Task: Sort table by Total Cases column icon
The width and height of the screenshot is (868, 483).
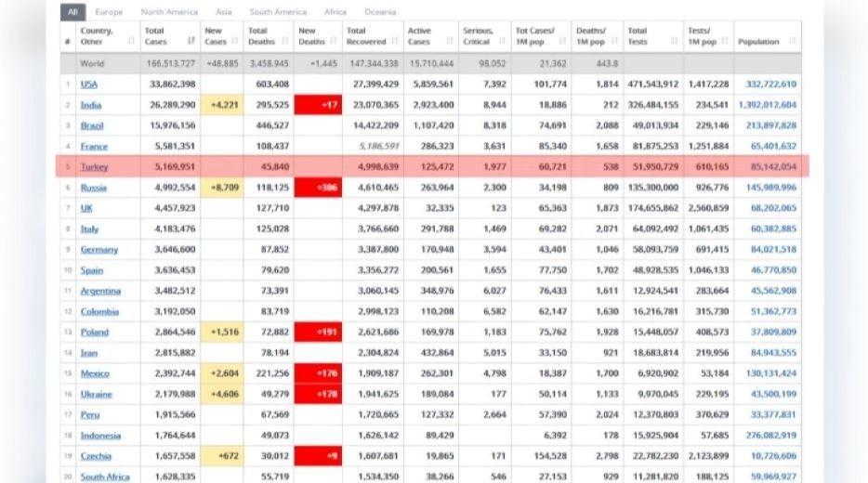Action: point(191,41)
